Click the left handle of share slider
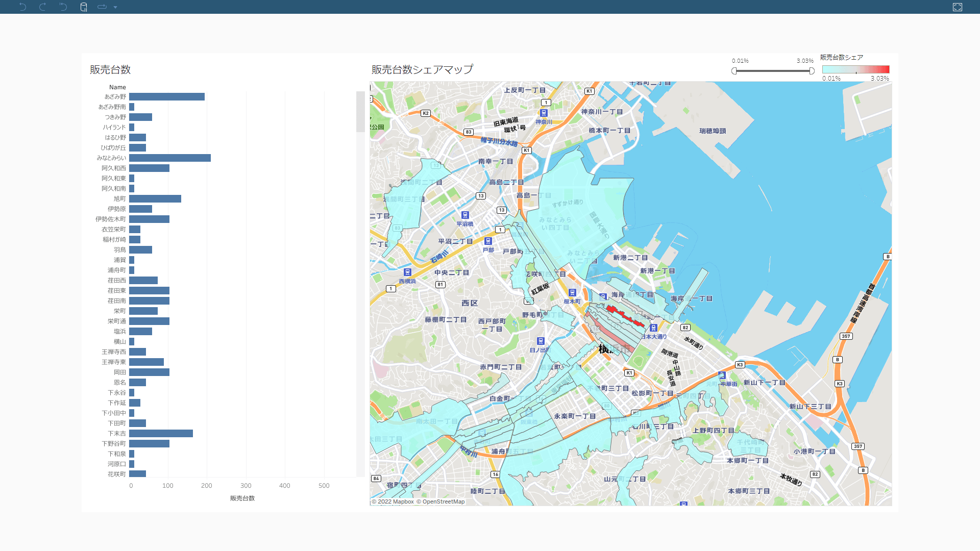 (x=734, y=71)
